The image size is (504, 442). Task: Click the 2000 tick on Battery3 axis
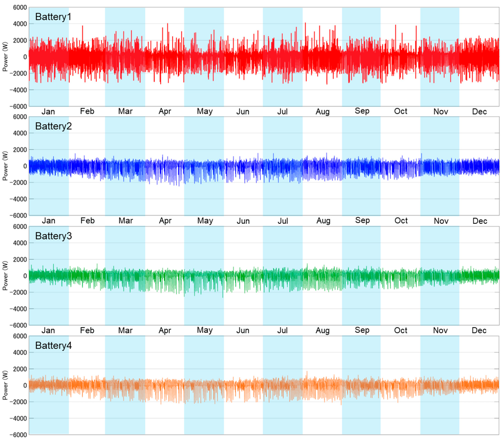tap(20, 259)
